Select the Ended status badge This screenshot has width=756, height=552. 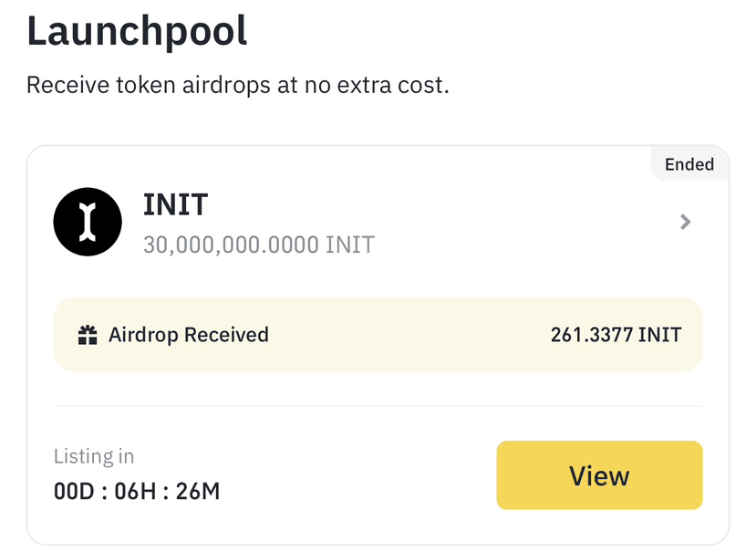click(689, 164)
